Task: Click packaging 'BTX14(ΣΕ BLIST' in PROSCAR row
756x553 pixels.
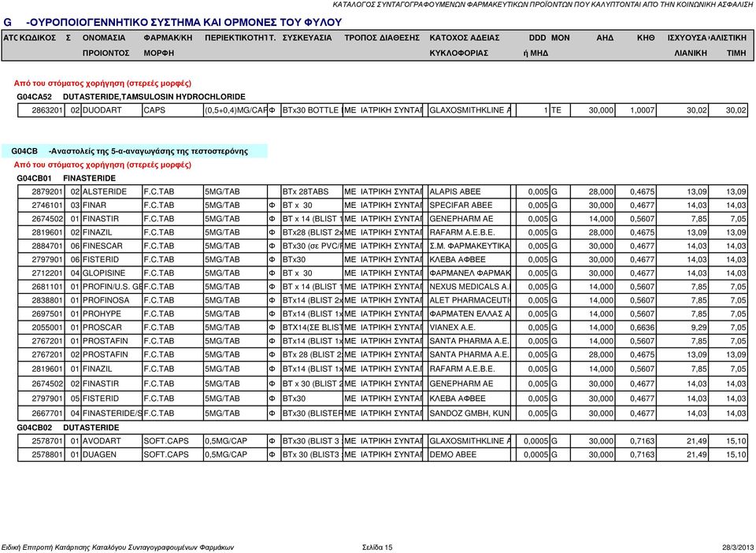Action: (313, 328)
